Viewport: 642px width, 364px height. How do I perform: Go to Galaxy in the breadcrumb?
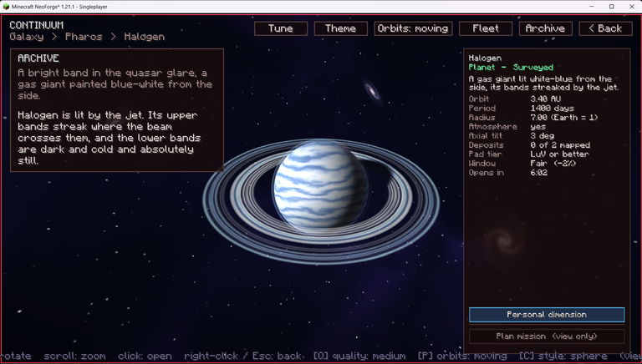click(27, 37)
